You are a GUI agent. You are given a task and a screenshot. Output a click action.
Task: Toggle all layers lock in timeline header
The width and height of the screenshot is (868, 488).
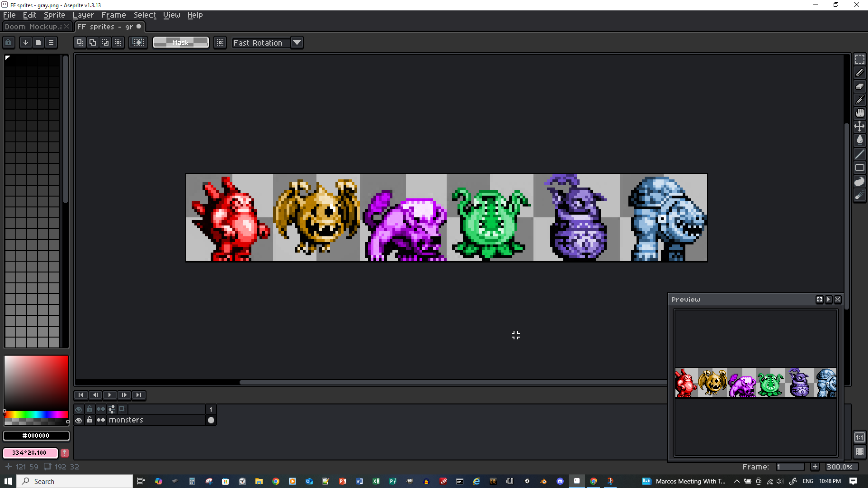(90, 409)
